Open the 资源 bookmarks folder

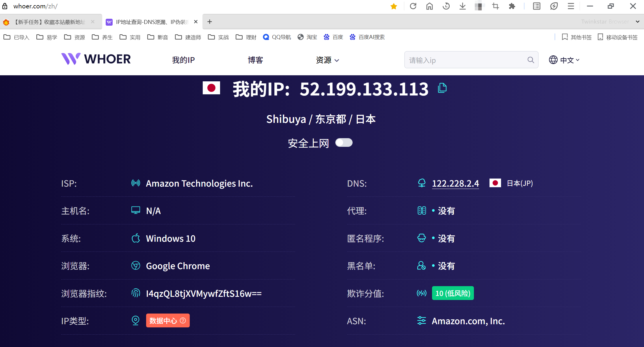coord(75,37)
